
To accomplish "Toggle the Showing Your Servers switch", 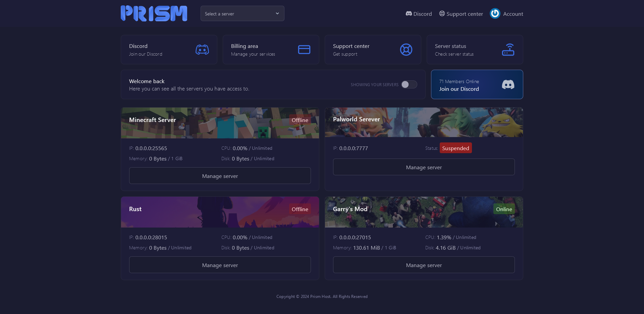I will [409, 84].
